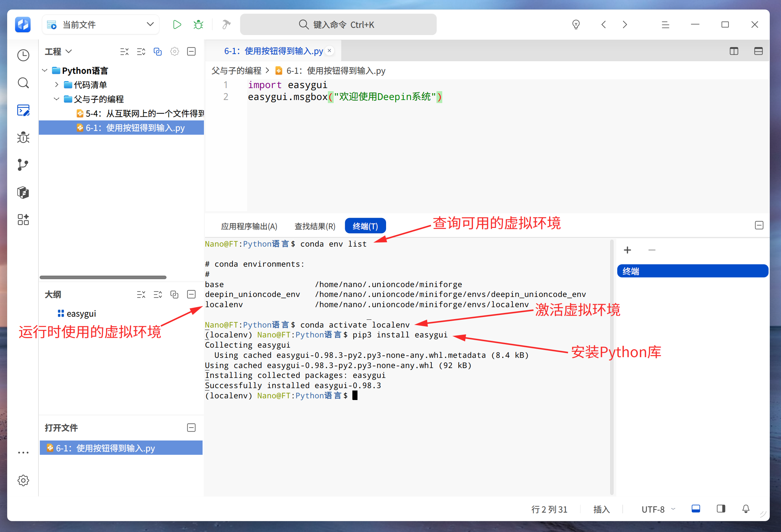Screen dimensions: 781x532
Task: Click the project tree horizontal scrollbar
Action: click(103, 277)
